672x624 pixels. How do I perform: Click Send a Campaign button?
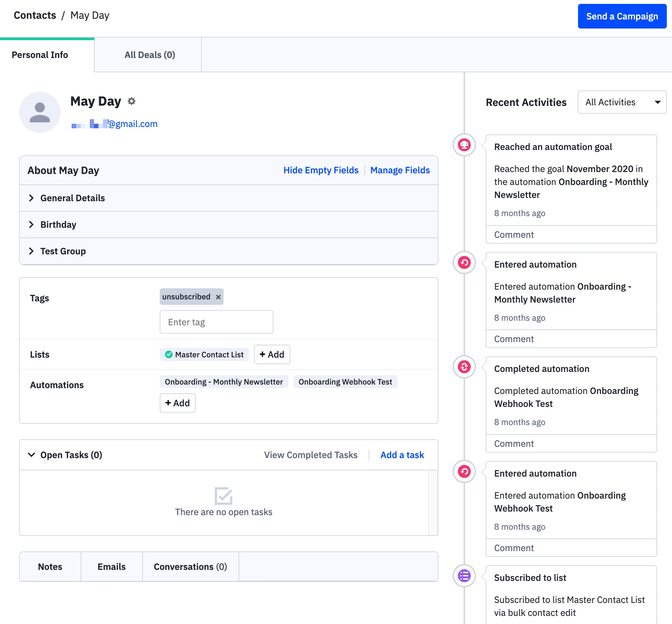(x=622, y=16)
